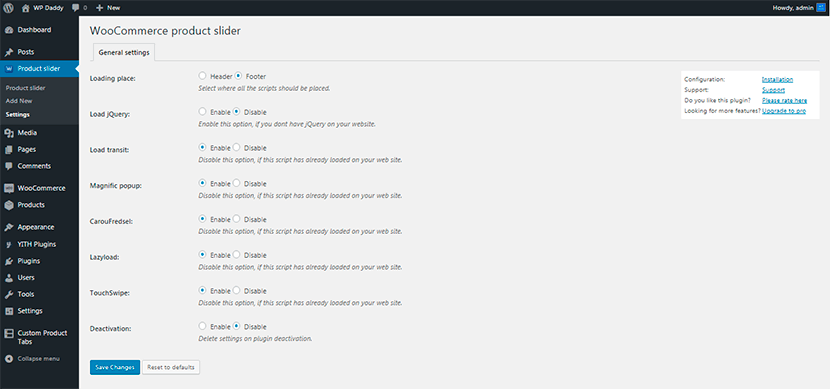Click the WooCommerce icon in sidebar
This screenshot has height=389, width=830.
(9, 188)
